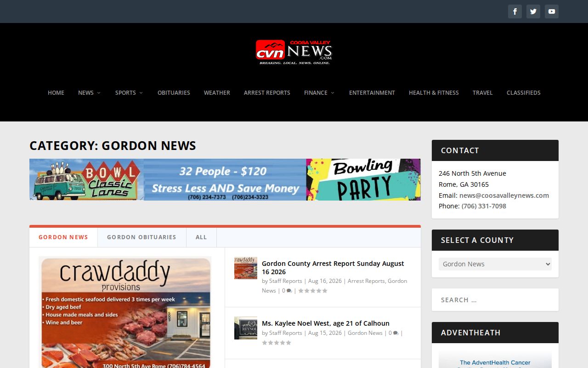Open the Facebook social icon
This screenshot has width=588, height=368.
tap(515, 11)
